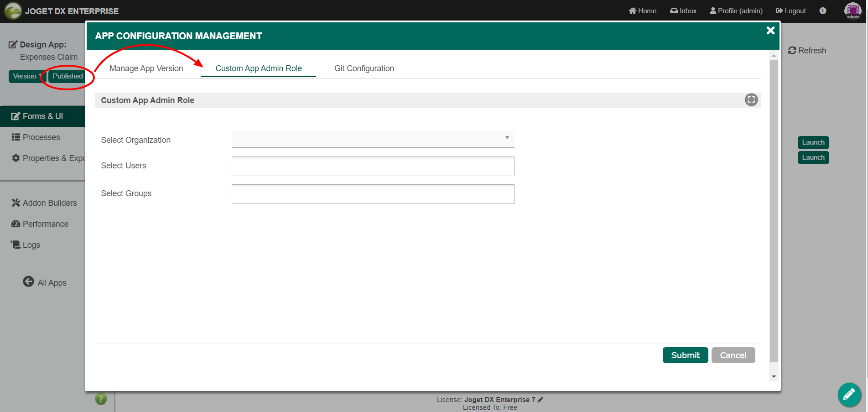Click the Joget DX logo icon
Image resolution: width=868 pixels, height=412 pixels.
[x=13, y=10]
